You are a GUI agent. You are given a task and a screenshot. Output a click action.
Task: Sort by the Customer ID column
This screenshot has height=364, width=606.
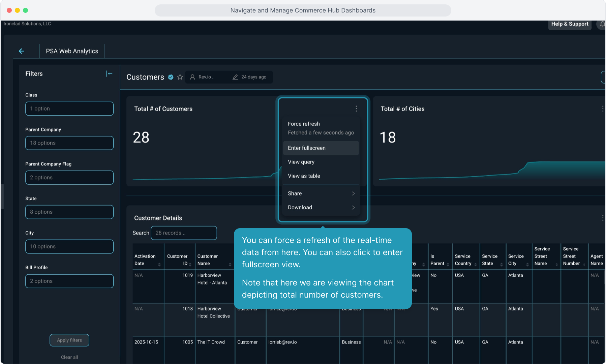point(190,264)
